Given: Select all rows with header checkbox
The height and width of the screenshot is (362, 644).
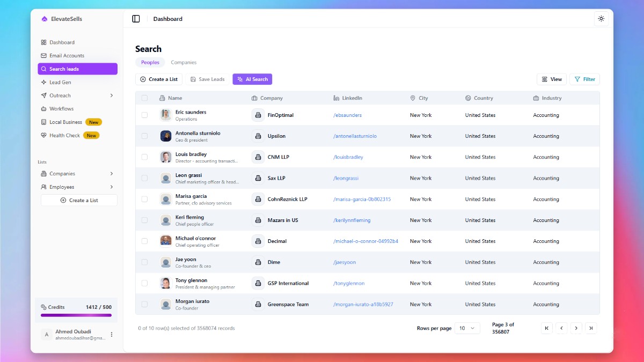Looking at the screenshot, I should point(144,98).
